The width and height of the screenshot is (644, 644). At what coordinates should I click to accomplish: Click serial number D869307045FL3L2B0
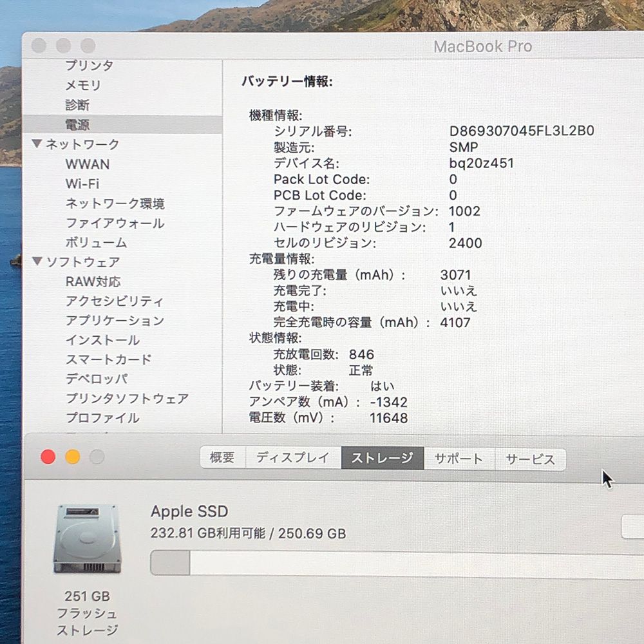(x=522, y=131)
